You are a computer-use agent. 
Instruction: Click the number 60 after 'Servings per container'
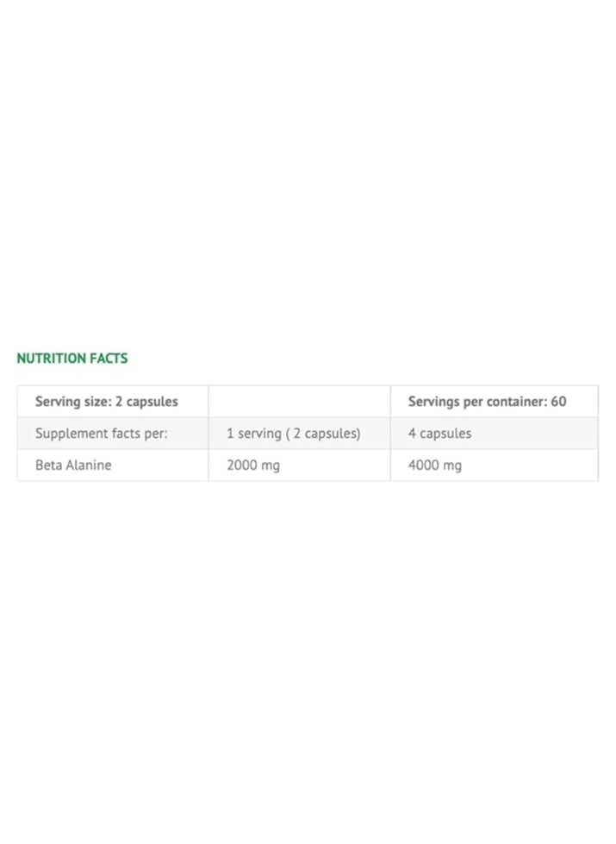tap(558, 402)
